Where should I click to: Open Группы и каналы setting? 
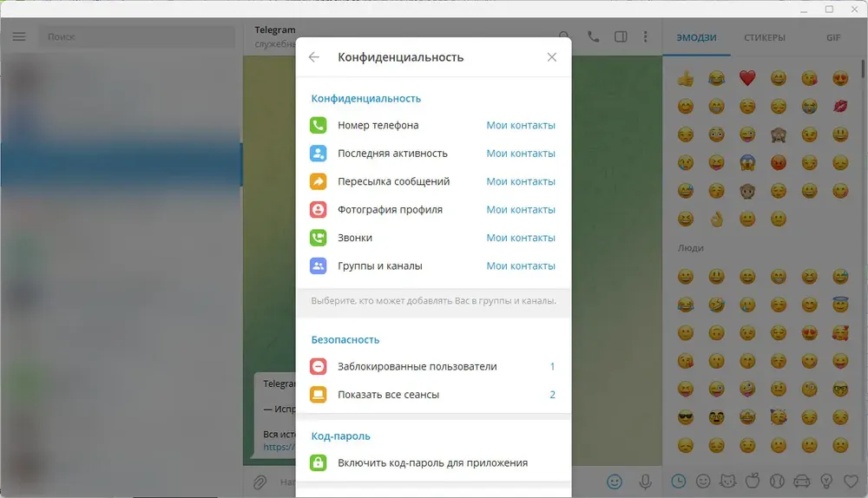click(433, 266)
